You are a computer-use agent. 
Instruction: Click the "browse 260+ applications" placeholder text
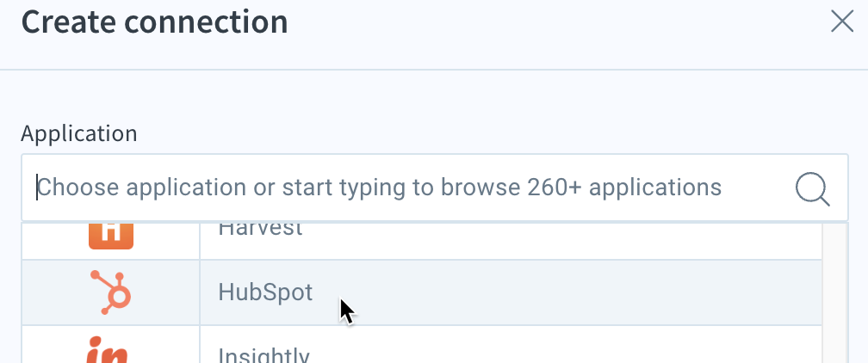click(x=581, y=188)
